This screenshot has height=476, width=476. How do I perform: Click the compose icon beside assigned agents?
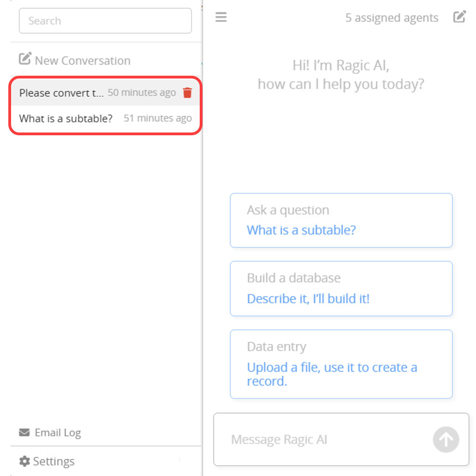pyautogui.click(x=459, y=18)
